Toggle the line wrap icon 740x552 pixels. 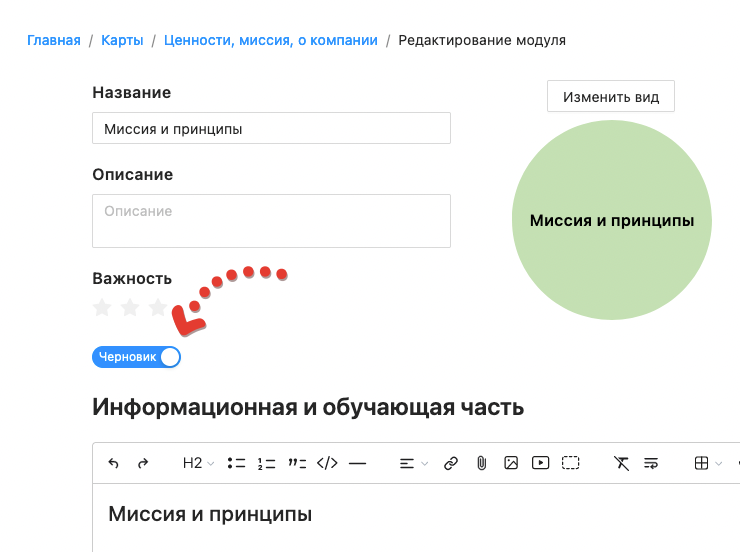click(651, 463)
